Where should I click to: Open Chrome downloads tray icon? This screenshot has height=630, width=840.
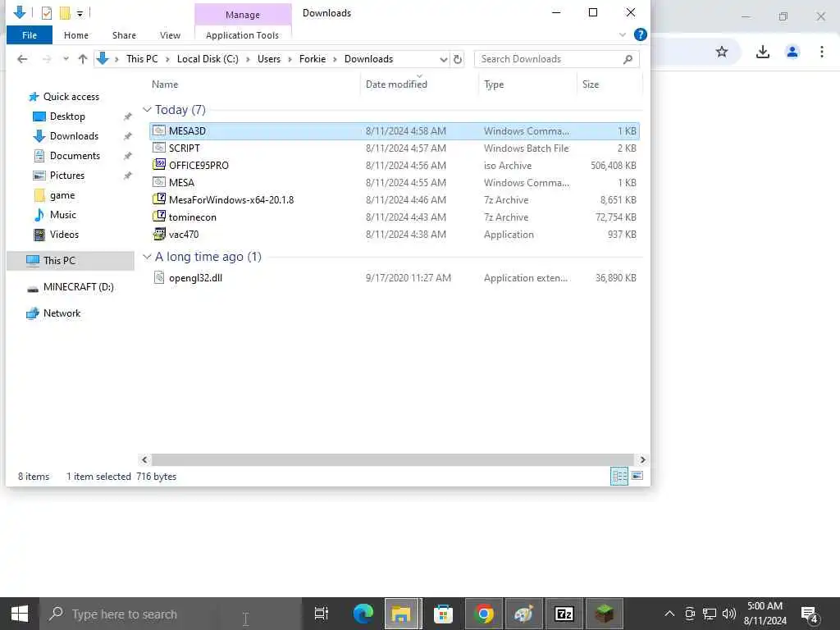point(762,52)
